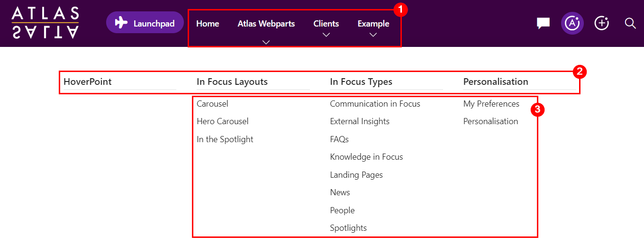The image size is (644, 245).
Task: Open search with the magnifier icon
Action: [x=630, y=23]
